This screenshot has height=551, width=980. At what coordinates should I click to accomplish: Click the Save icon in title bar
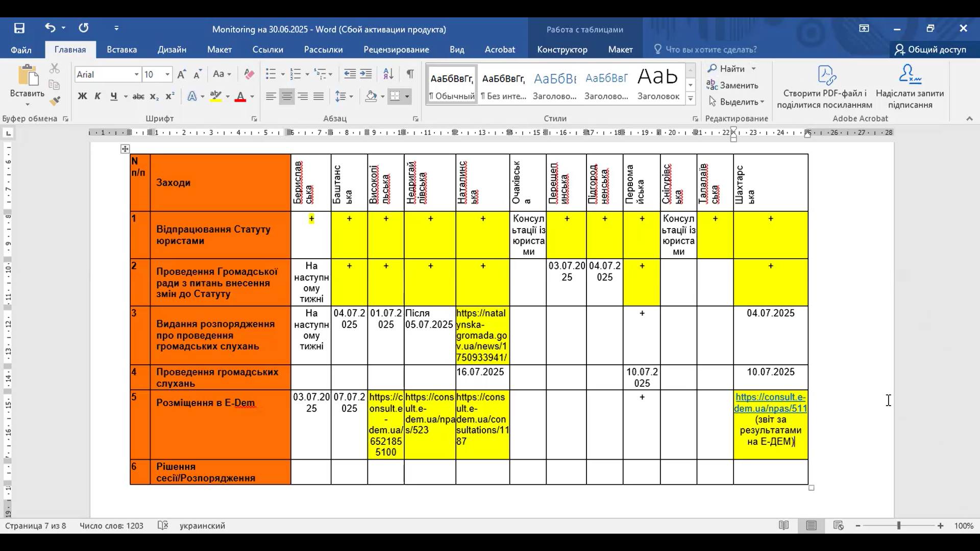[19, 29]
